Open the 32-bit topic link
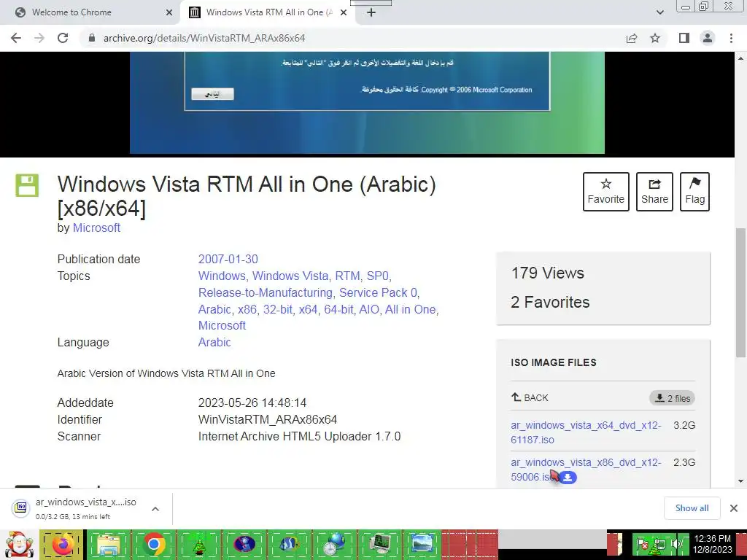747x560 pixels. 278,309
